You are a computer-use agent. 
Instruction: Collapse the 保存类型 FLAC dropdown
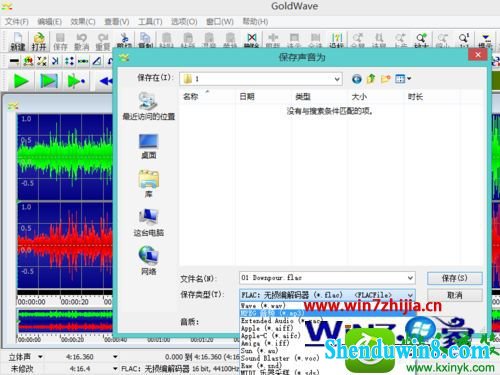pyautogui.click(x=410, y=295)
